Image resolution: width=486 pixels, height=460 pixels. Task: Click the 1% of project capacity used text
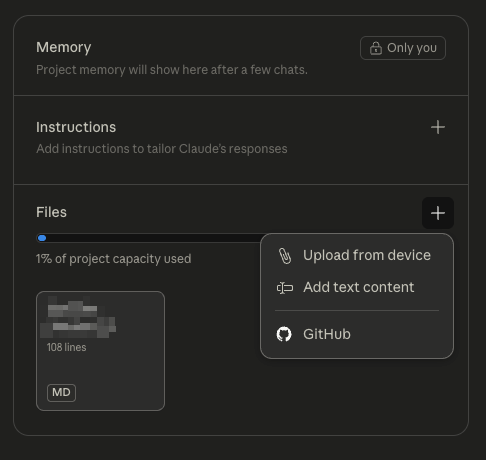click(x=114, y=259)
